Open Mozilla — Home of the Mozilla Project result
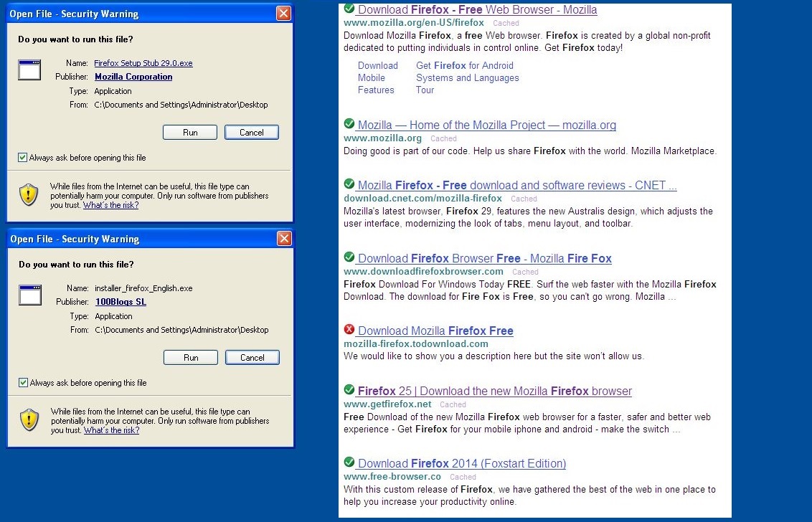812x522 pixels. point(487,125)
